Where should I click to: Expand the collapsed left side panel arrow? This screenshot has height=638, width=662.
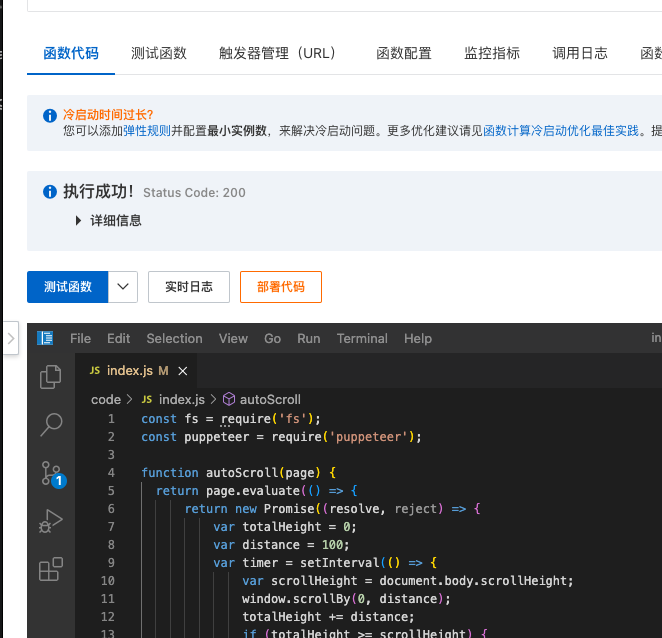(11, 338)
